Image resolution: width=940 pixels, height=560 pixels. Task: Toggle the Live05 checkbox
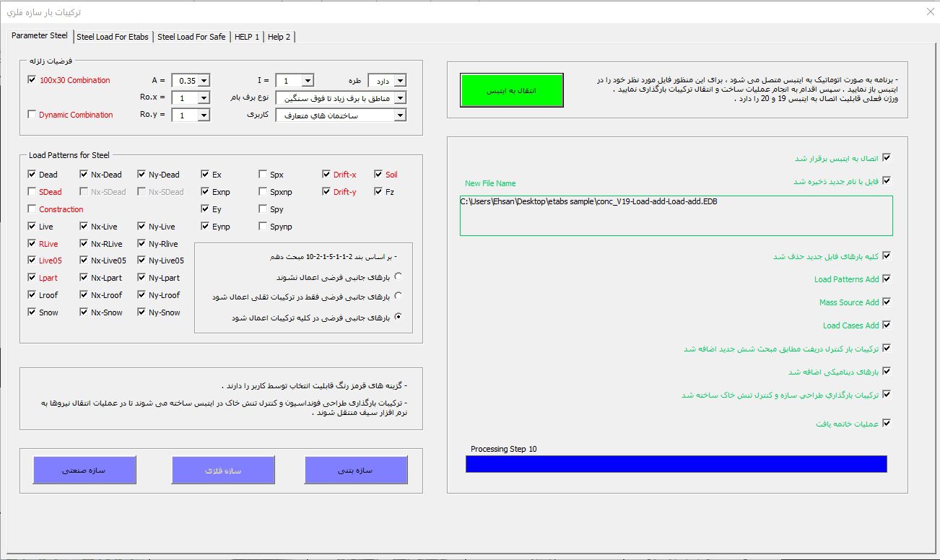31,261
